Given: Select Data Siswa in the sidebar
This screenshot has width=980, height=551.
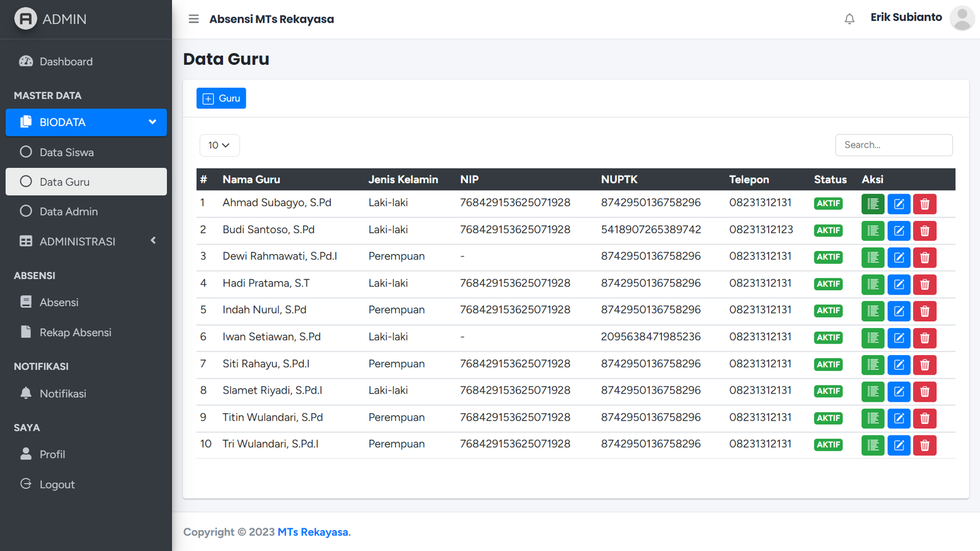Looking at the screenshot, I should [66, 152].
